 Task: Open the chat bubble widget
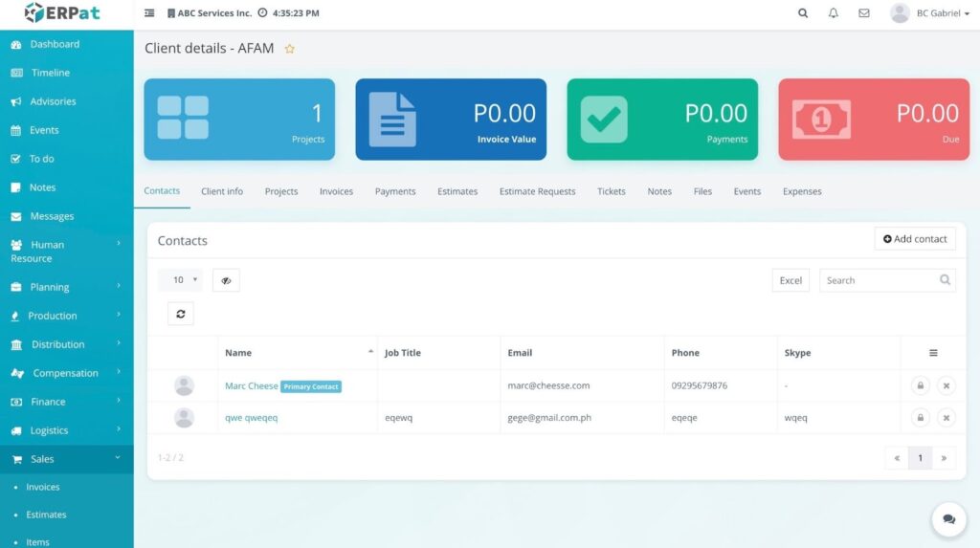pyautogui.click(x=948, y=519)
